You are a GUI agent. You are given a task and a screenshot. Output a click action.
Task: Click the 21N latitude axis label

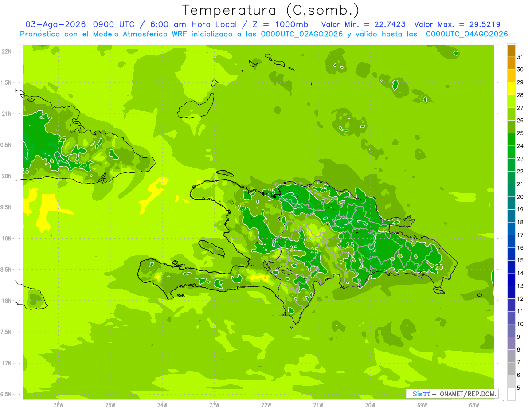click(x=8, y=114)
